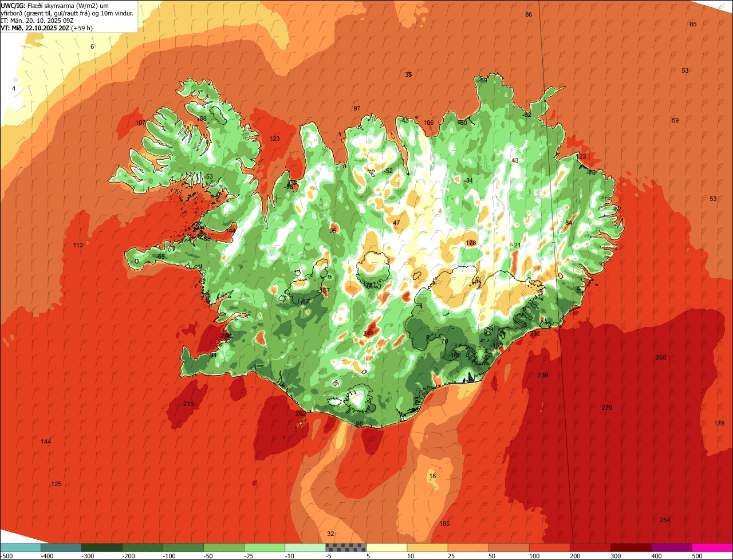Click the legend label -400
This screenshot has width=733, height=560.
point(48,556)
